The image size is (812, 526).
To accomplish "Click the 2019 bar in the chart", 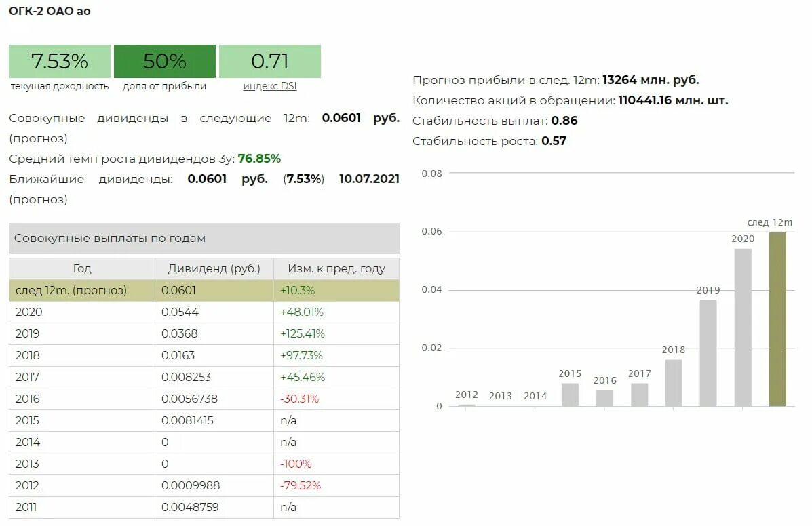I will [x=708, y=353].
